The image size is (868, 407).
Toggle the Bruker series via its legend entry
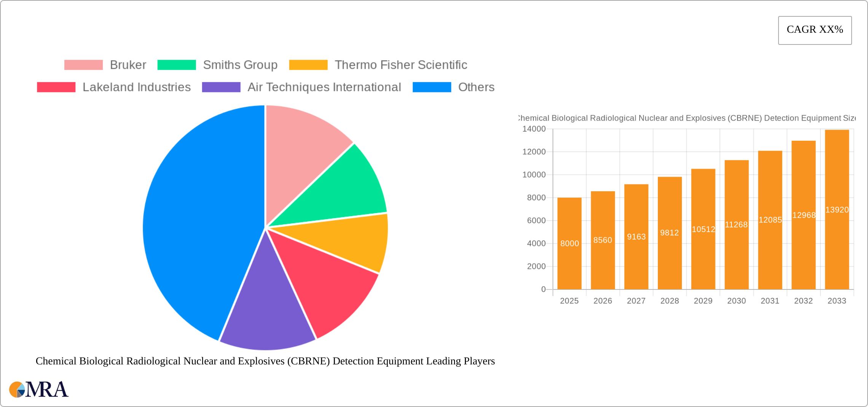pos(128,65)
